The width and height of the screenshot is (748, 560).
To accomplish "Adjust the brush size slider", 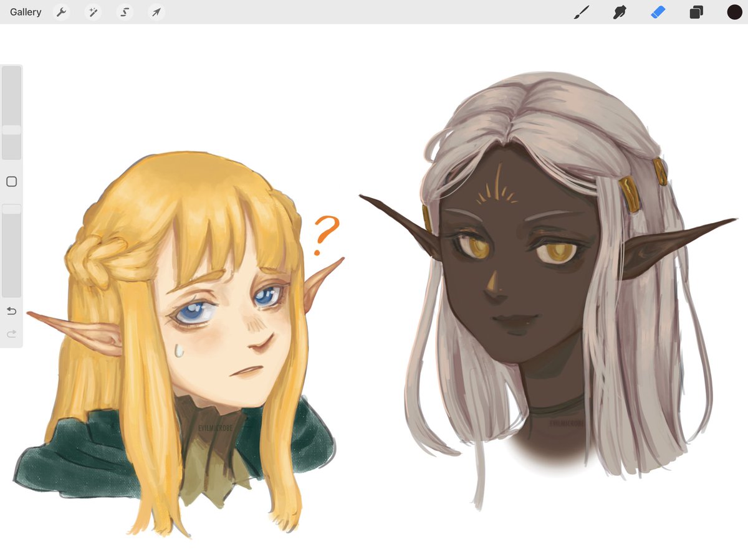I will (12, 113).
